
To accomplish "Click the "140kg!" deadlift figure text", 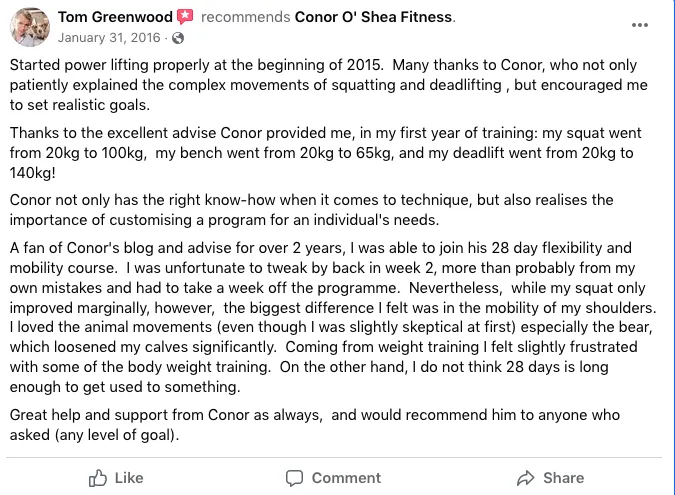I will (x=33, y=173).
